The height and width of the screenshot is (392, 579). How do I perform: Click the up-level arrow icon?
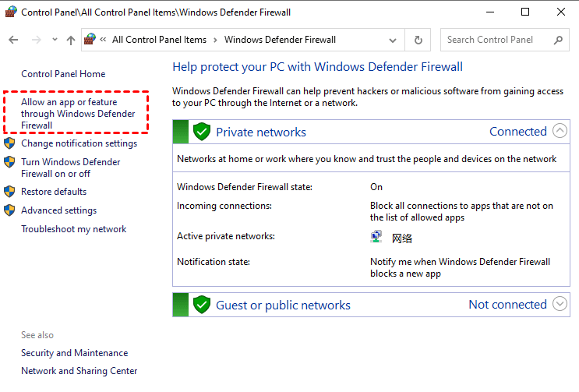pyautogui.click(x=71, y=40)
